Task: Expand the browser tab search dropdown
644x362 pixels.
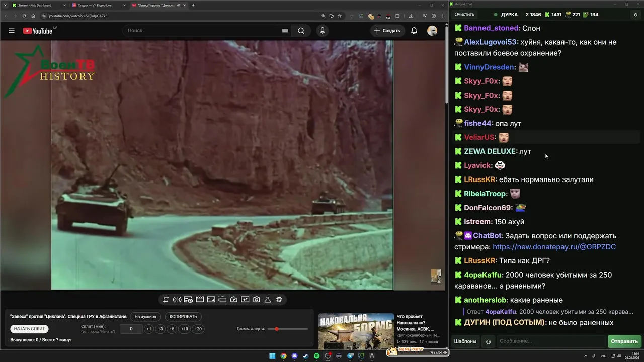Action: (x=6, y=5)
